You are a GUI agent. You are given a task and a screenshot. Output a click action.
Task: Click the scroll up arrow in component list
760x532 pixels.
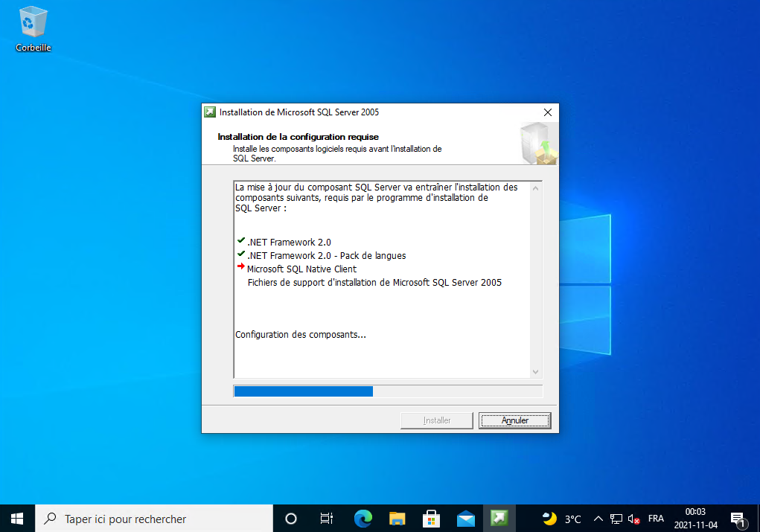(x=535, y=188)
